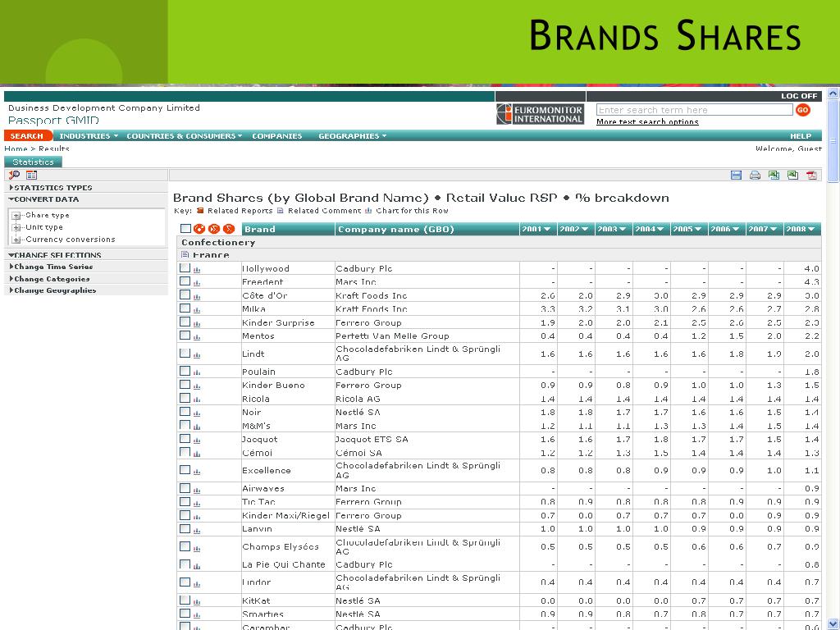Expand Change Categories
The height and width of the screenshot is (630, 840).
[49, 279]
